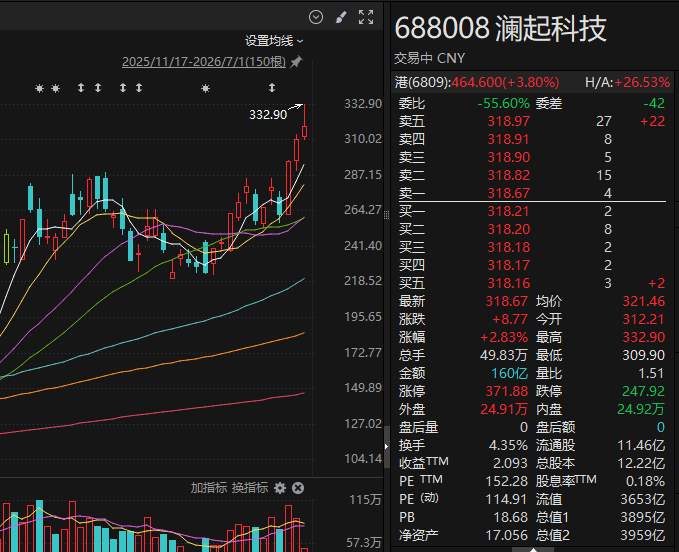Toggle fullscreen chart expand icon
Image resolution: width=679 pixels, height=552 pixels.
(x=366, y=17)
